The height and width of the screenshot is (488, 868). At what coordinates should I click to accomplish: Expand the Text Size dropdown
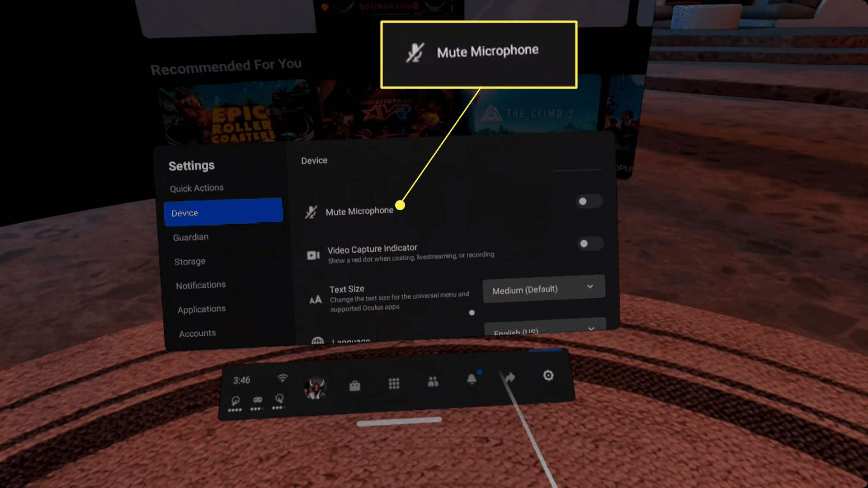click(x=541, y=288)
